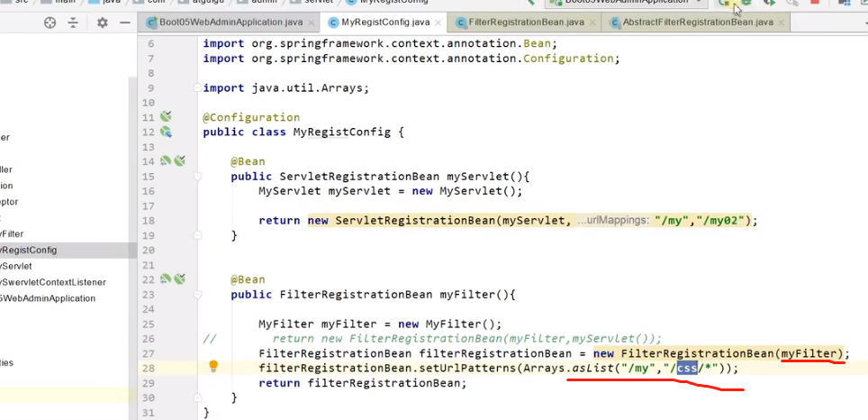Click the debug bug icon in the toolbar
Image resolution: width=868 pixels, height=420 pixels.
click(x=746, y=3)
